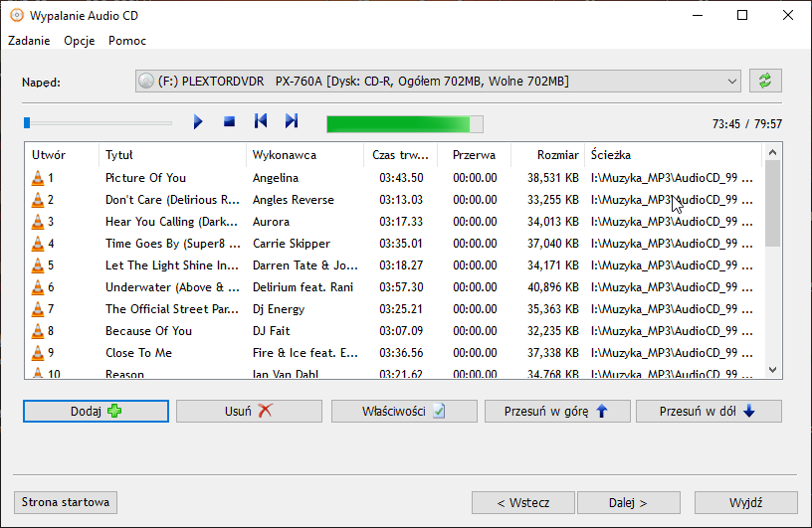This screenshot has height=528, width=812.
Task: Click the playback position slider handle
Action: click(x=27, y=122)
